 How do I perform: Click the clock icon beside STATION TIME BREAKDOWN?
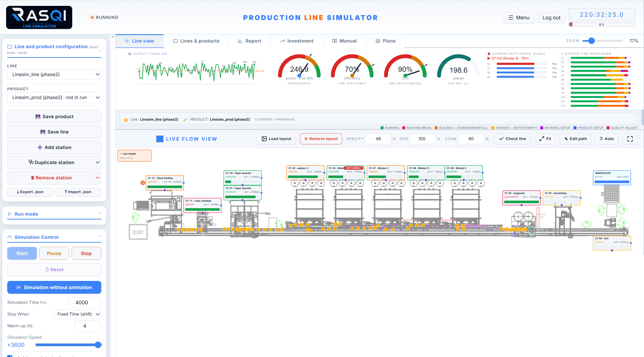click(563, 54)
